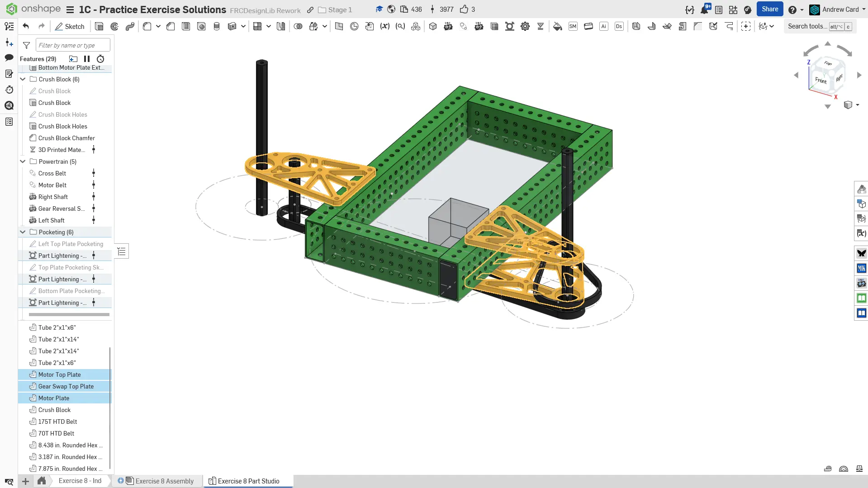Select the Revolve tool in the toolbar
The image size is (868, 488).
[x=114, y=26]
